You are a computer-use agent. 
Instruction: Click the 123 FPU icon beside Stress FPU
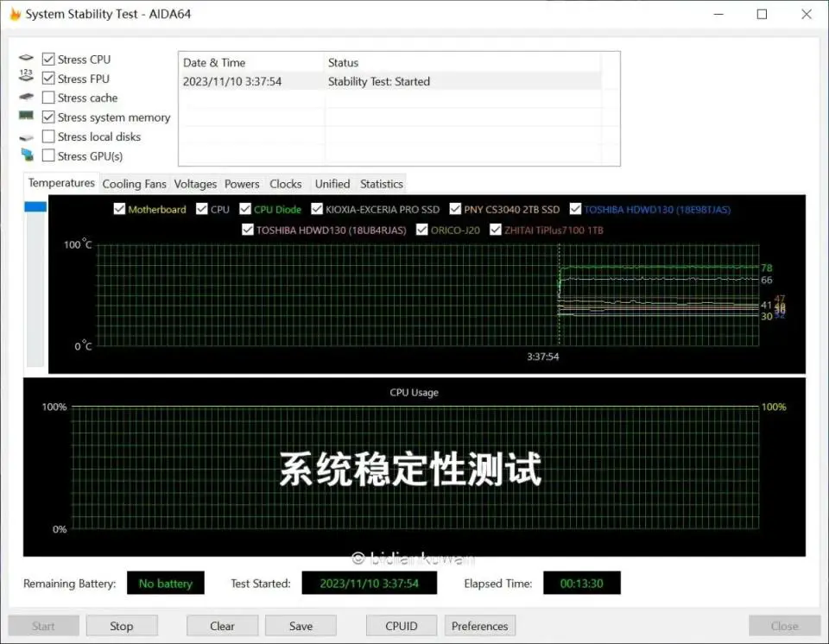[x=26, y=75]
